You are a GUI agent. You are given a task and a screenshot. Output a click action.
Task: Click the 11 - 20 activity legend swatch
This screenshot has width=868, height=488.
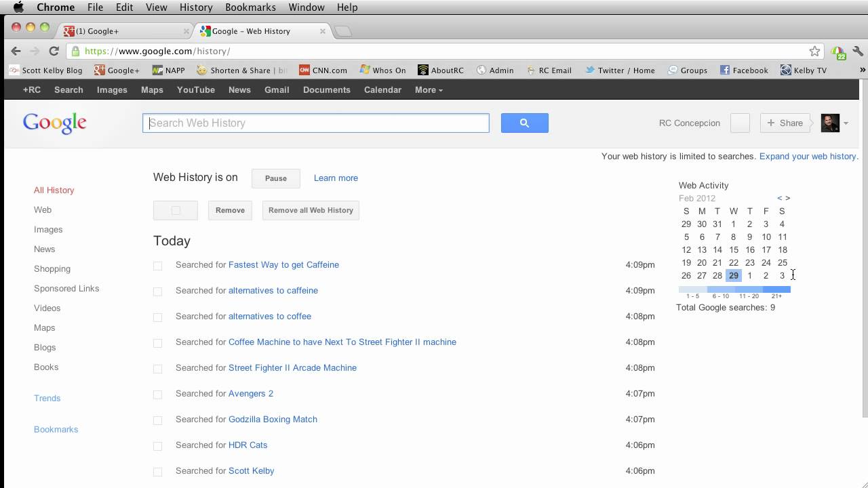[749, 289]
